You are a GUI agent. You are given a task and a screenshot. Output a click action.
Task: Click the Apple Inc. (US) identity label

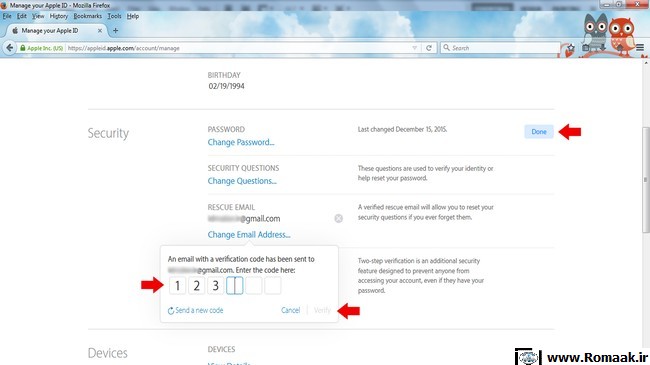(45, 48)
